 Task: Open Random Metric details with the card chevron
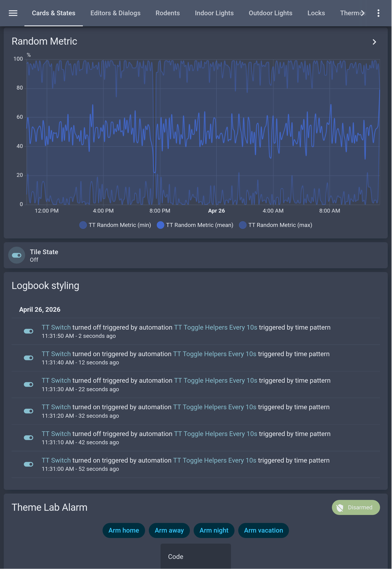coord(374,42)
